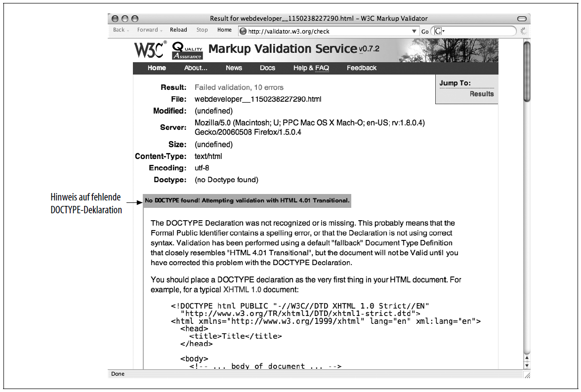Viewport: 581px width, 392px height.
Task: Click the 'No DOCTYPE found!' warning banner
Action: 247,200
